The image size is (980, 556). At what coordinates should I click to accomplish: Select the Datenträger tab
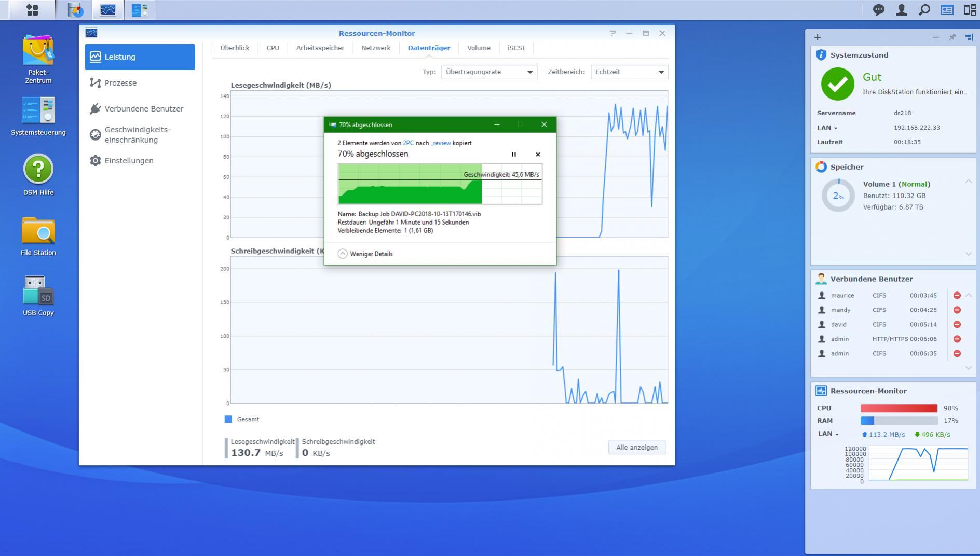point(429,48)
